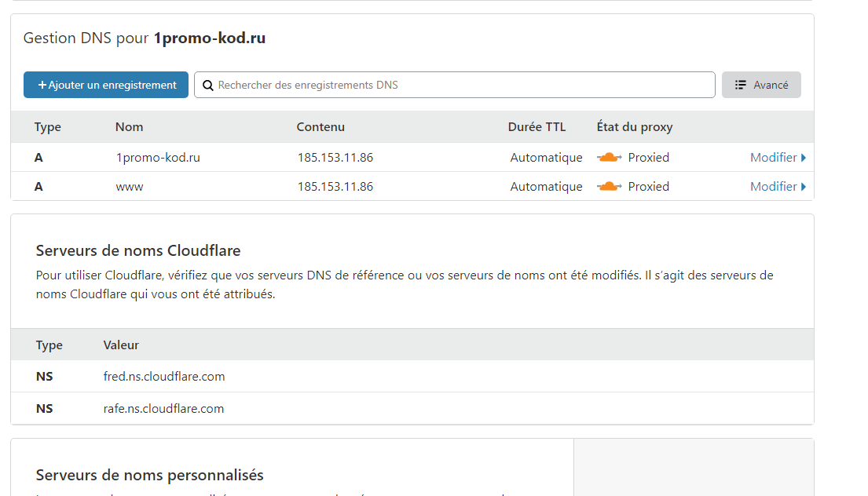Image resolution: width=868 pixels, height=496 pixels.
Task: Focus the DNS records search field
Action: [x=463, y=85]
